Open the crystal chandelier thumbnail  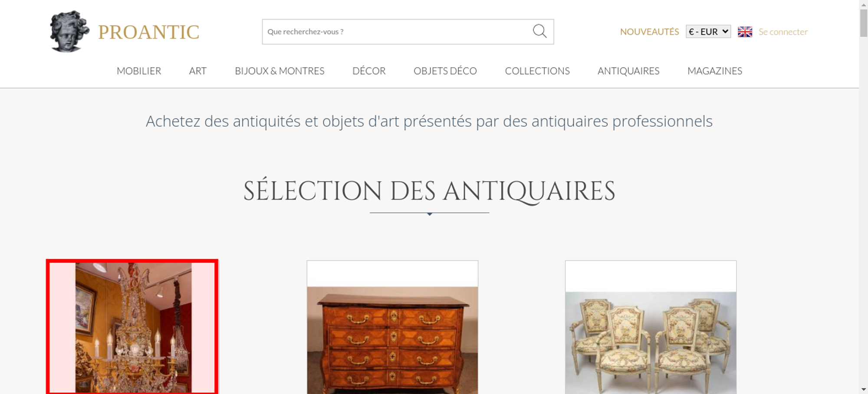coord(132,327)
